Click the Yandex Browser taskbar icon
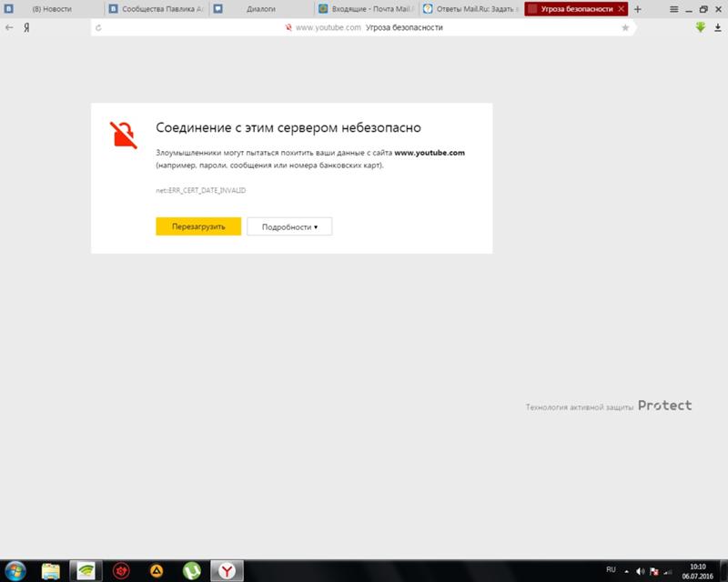 (227, 571)
